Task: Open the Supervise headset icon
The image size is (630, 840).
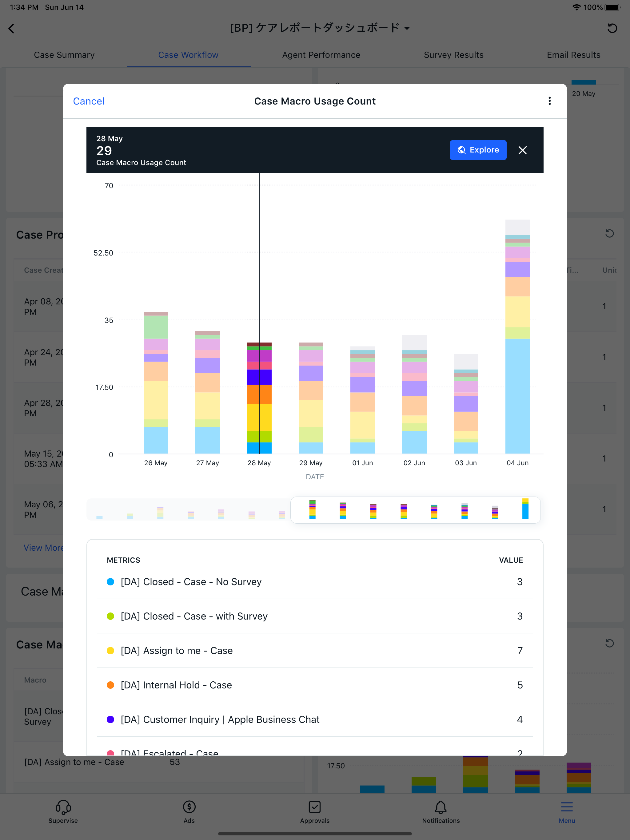Action: coord(63,807)
